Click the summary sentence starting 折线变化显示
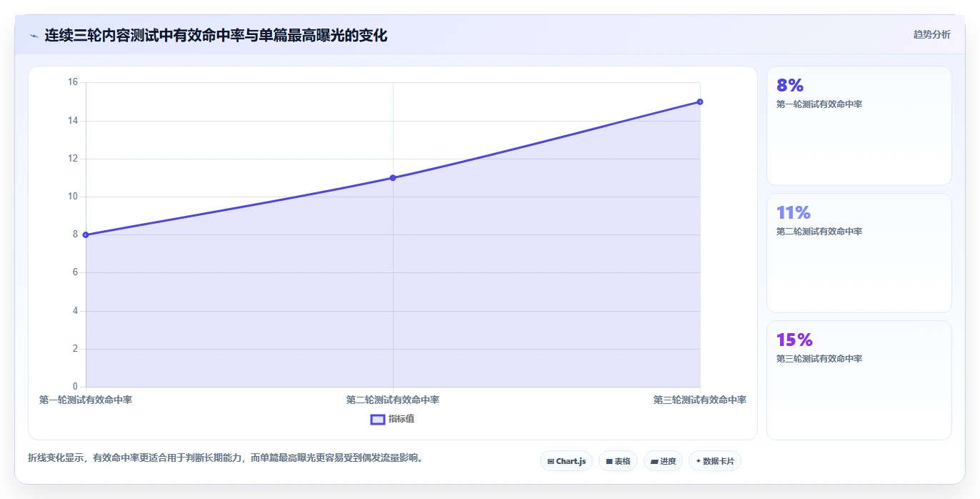Screen dimensions: 980x499 [x=227, y=458]
